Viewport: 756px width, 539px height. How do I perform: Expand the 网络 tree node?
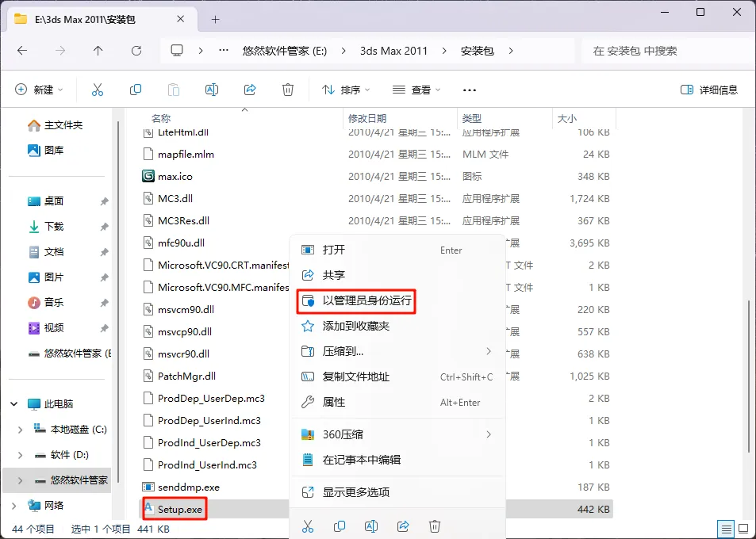pyautogui.click(x=14, y=505)
